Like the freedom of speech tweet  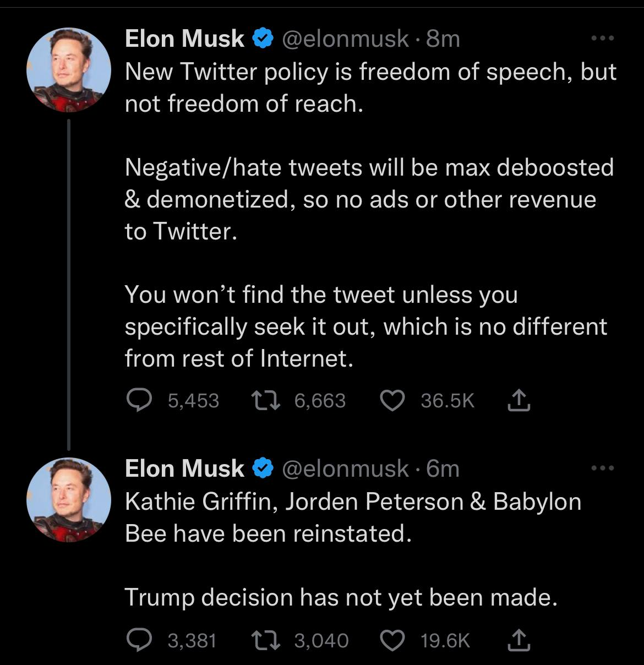point(392,400)
